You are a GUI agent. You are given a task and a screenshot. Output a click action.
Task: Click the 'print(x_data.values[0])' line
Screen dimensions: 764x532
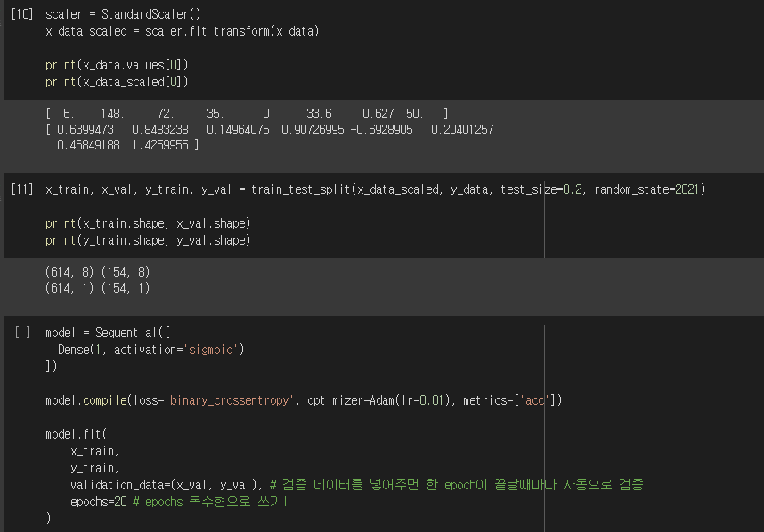[117, 65]
